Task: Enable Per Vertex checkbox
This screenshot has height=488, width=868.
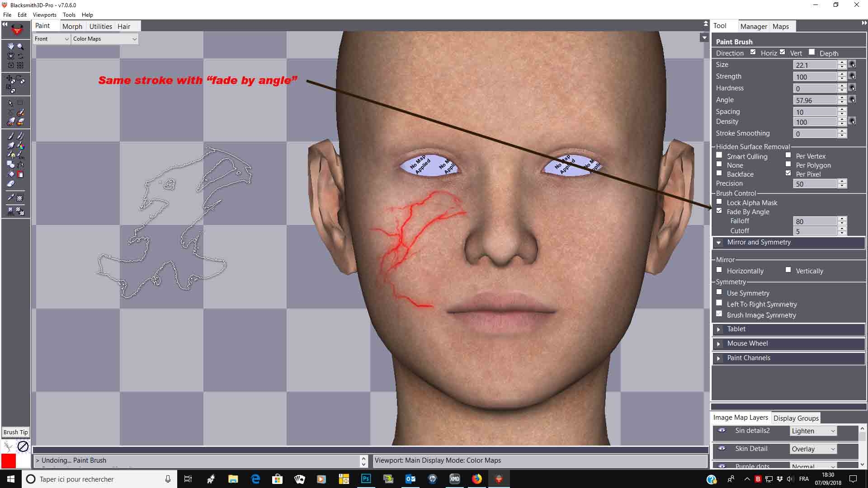Action: click(788, 155)
